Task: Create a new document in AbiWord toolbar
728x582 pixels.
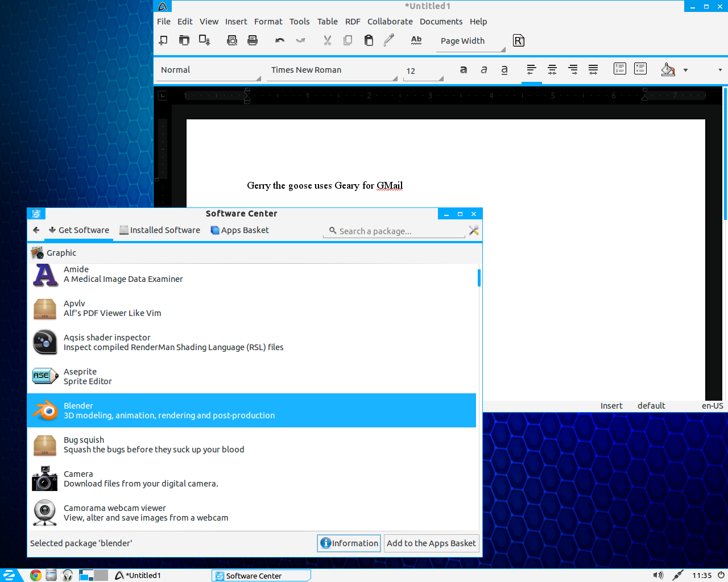Action: pyautogui.click(x=163, y=40)
